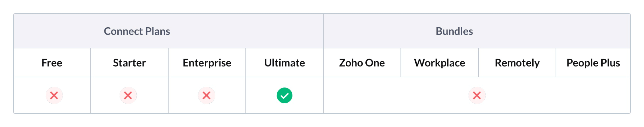The image size is (644, 127).
Task: Click the red cross under Enterprise
Action: [x=207, y=95]
